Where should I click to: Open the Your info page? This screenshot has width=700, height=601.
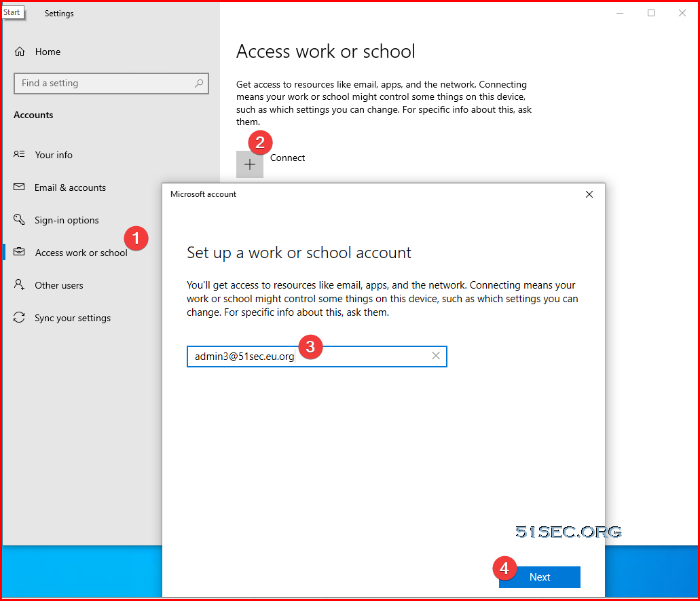point(54,155)
